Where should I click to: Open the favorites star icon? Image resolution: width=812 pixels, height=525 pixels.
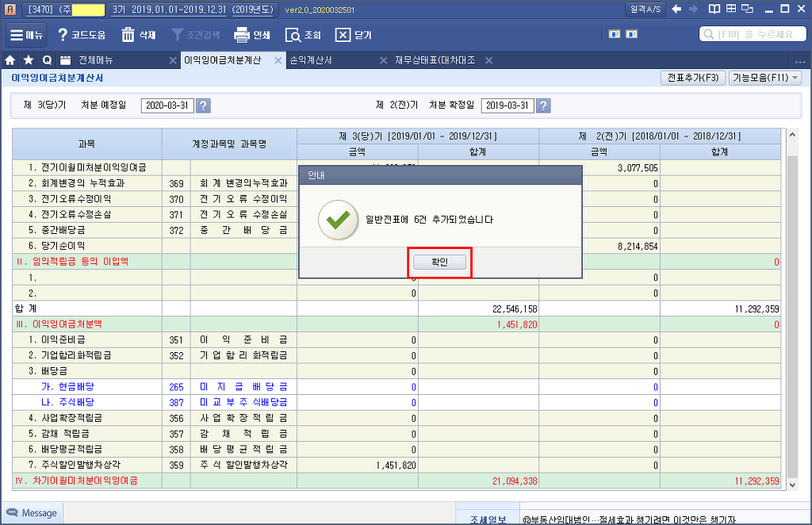pyautogui.click(x=29, y=60)
